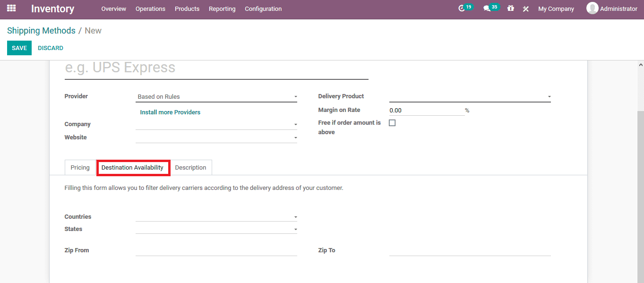The height and width of the screenshot is (283, 644).
Task: Open the conversations chat icon
Action: point(487,9)
